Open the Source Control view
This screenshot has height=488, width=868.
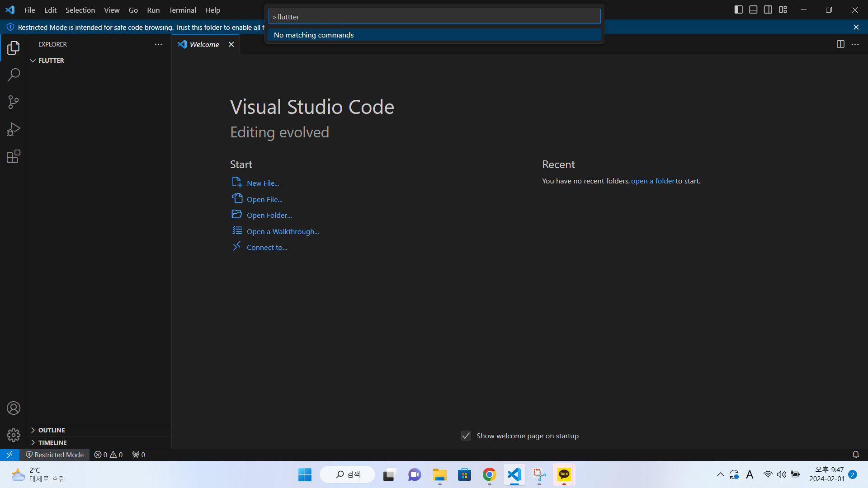click(x=14, y=102)
